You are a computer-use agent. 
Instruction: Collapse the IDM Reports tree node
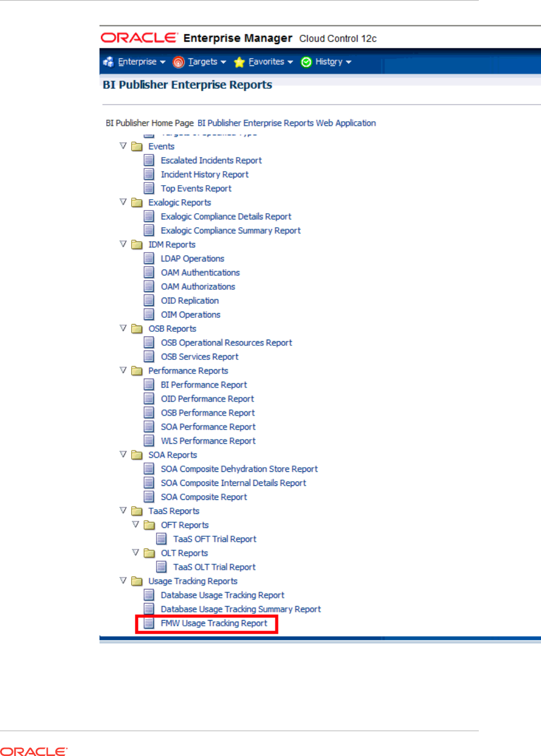click(x=123, y=244)
